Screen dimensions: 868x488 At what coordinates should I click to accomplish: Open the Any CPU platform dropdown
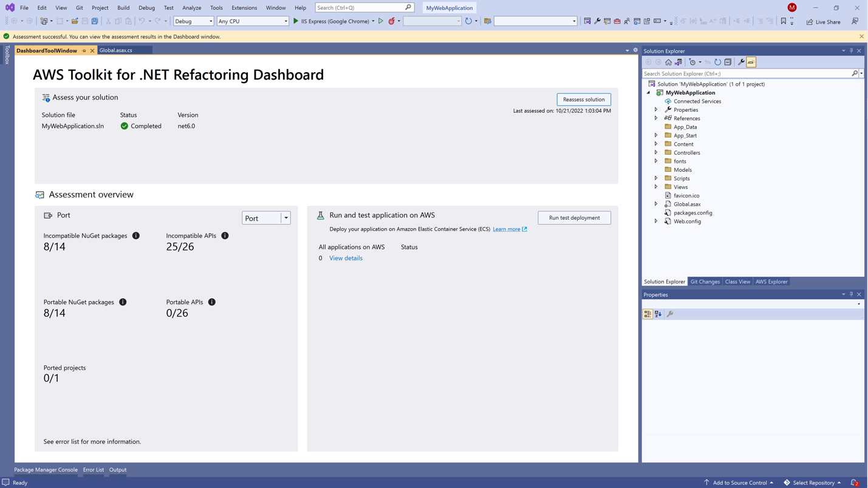pyautogui.click(x=253, y=21)
